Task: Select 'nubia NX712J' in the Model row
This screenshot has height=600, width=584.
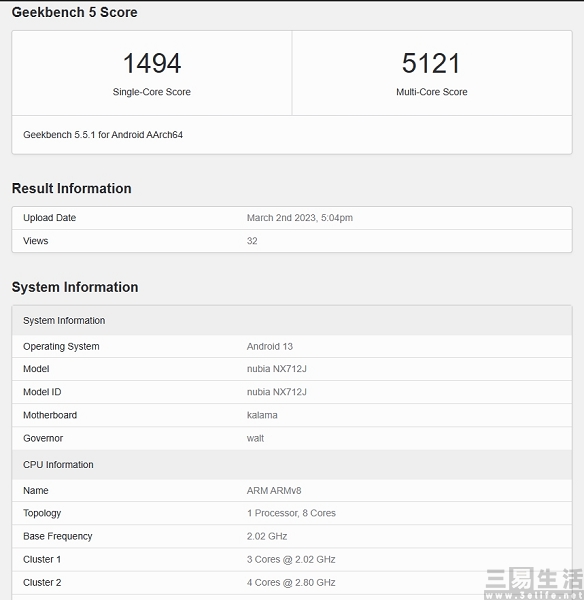Action: pos(277,369)
